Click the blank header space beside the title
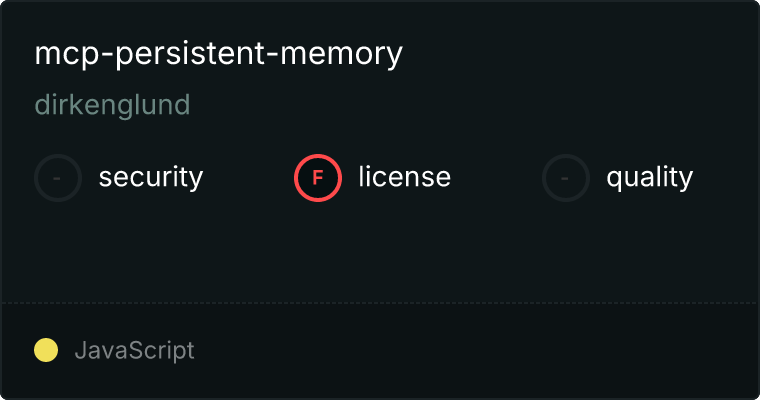The image size is (760, 400). pyautogui.click(x=577, y=54)
